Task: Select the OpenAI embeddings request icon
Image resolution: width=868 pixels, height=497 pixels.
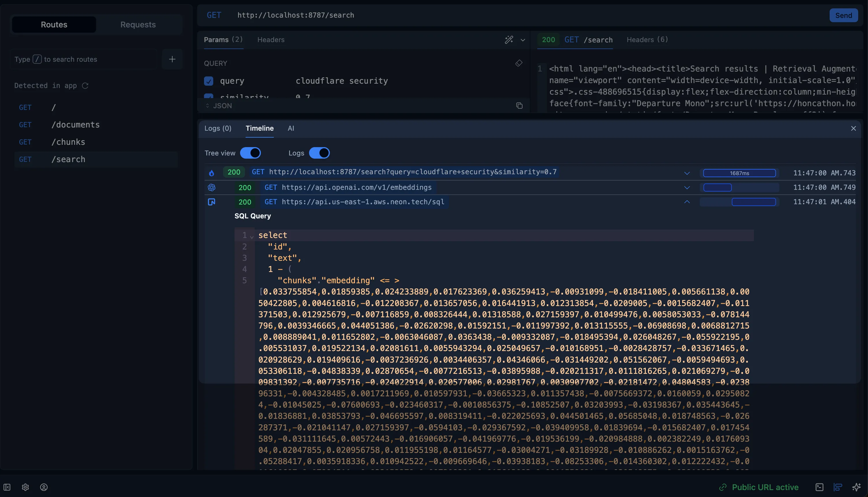Action: [x=212, y=187]
